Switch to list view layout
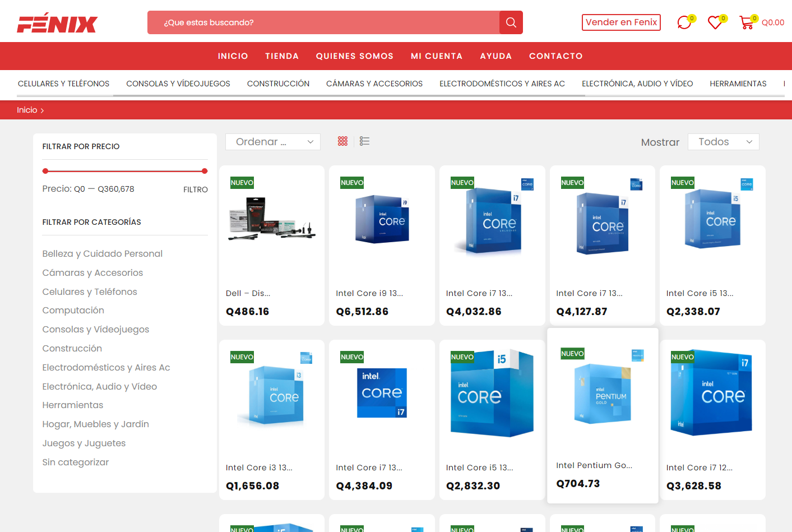Viewport: 792px width, 532px height. 364,141
